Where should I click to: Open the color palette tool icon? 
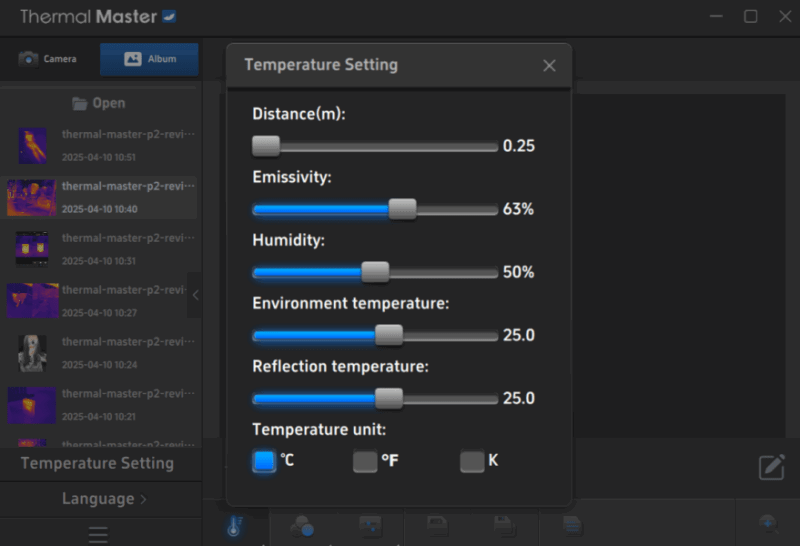(302, 526)
